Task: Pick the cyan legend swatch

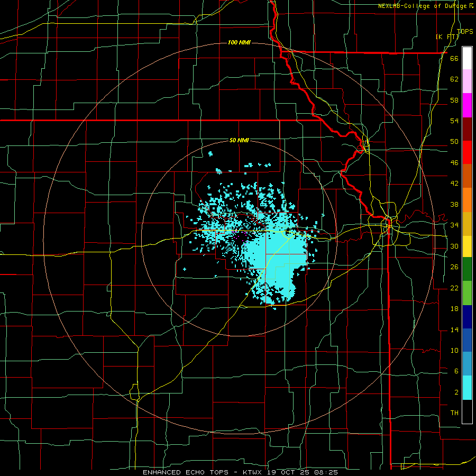Action: (x=467, y=388)
